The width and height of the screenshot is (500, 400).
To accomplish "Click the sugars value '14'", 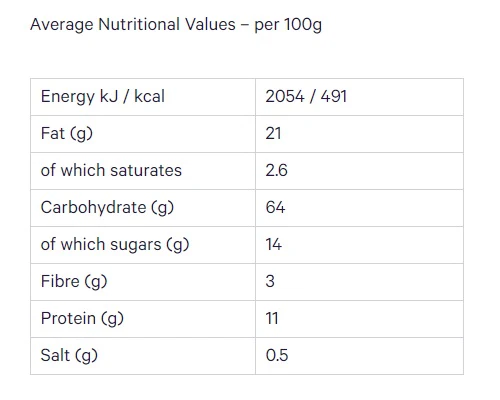I will pos(274,244).
